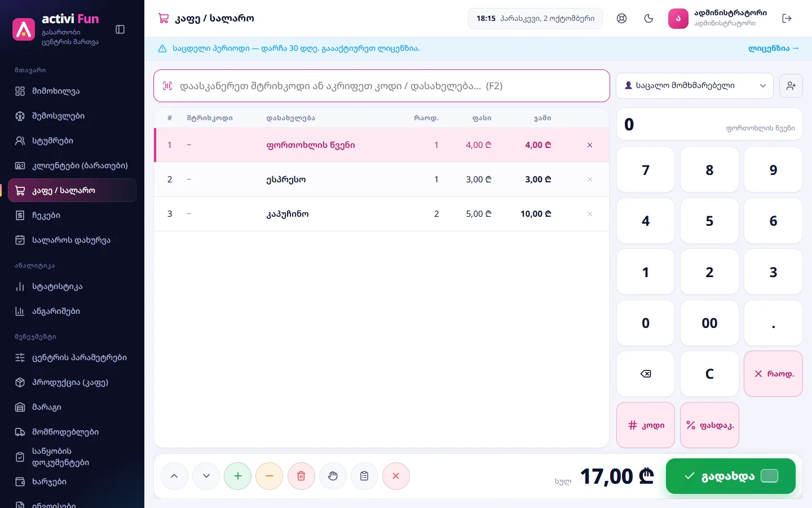Decrease quantity with the orange minus button
This screenshot has height=508, width=812.
[270, 476]
